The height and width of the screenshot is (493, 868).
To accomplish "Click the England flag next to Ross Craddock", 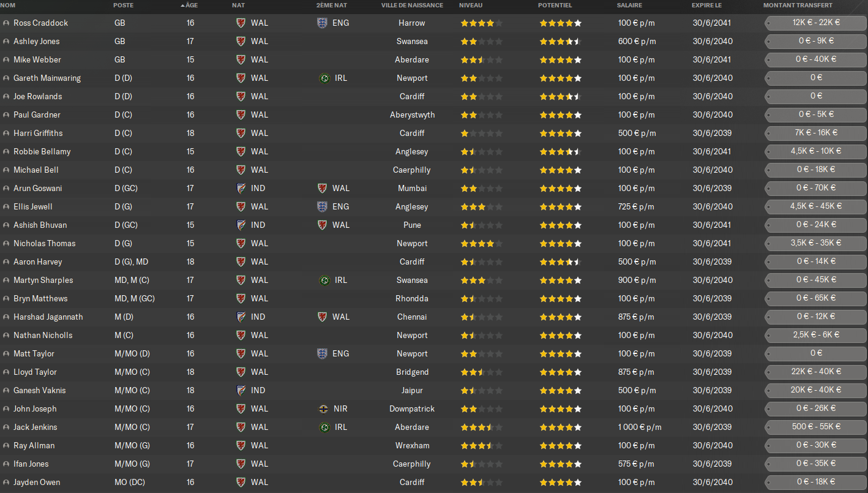I will (322, 23).
